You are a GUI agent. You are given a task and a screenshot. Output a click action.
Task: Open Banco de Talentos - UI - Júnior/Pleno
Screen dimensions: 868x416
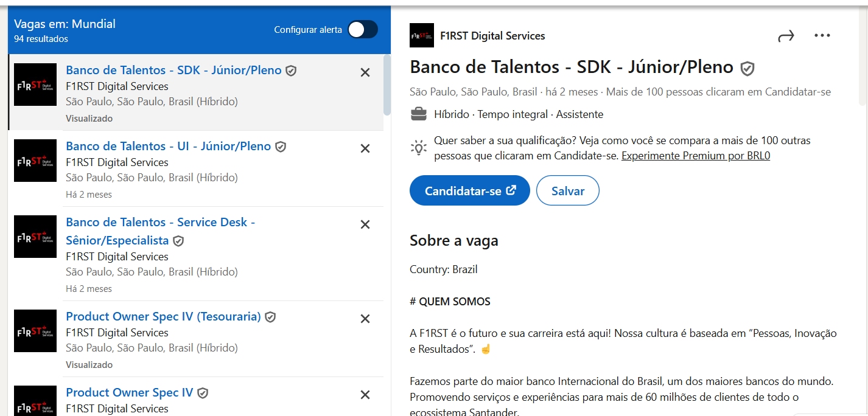click(x=168, y=146)
